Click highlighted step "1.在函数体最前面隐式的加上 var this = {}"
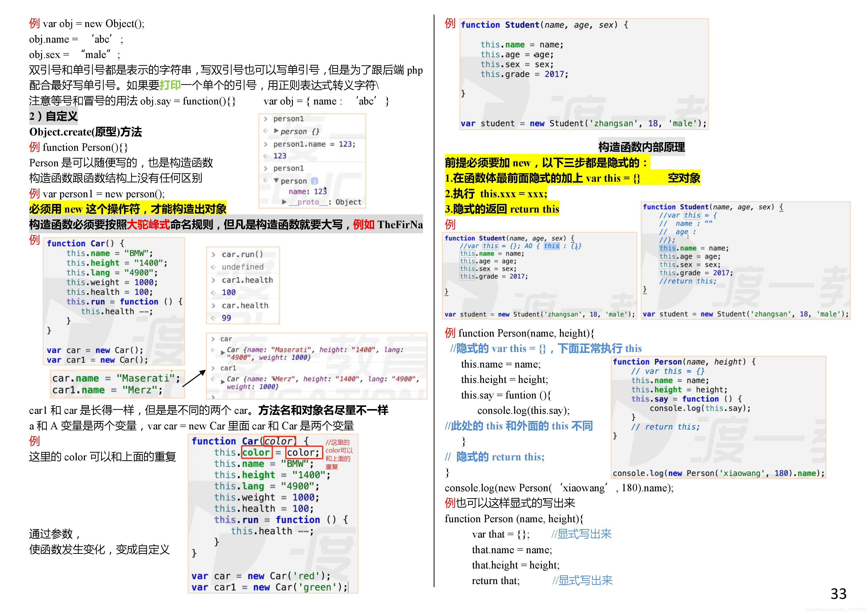Screen dimensions: 868x614 click(542, 178)
